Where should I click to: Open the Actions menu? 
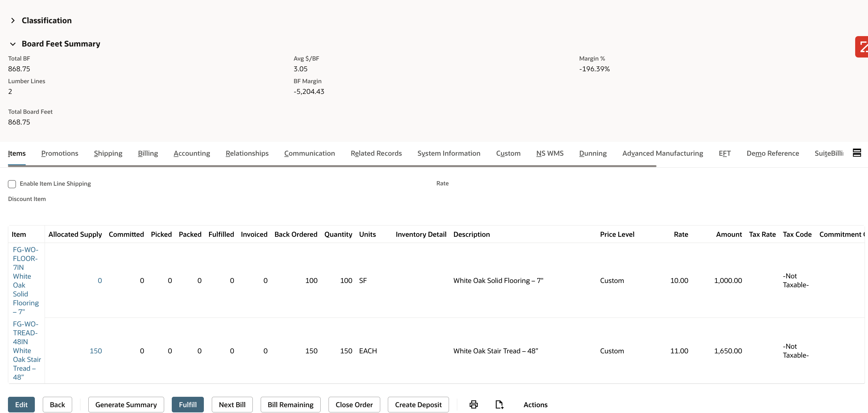[535, 404]
